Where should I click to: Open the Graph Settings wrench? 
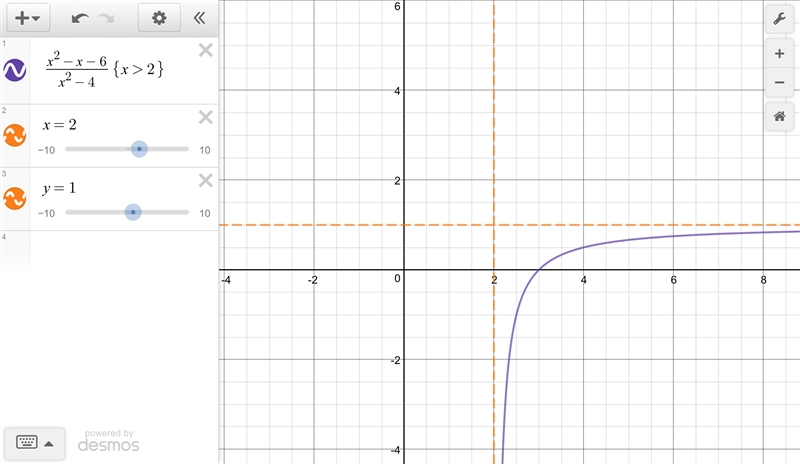pos(779,19)
